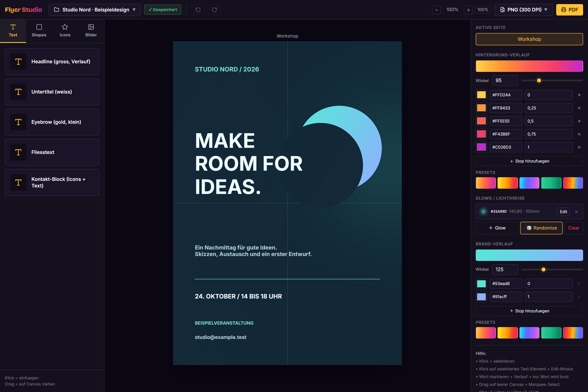
Task: Open the #53ead6 brand color swatch
Action: pos(481,284)
